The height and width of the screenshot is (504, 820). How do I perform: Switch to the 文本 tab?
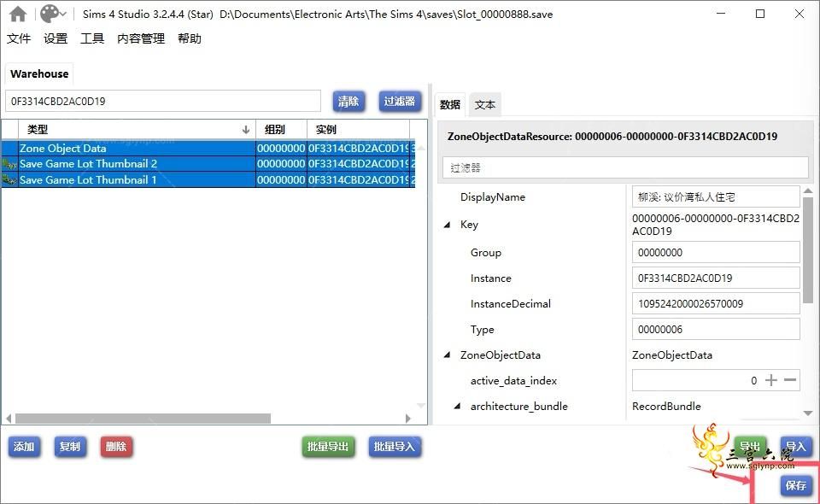[485, 104]
